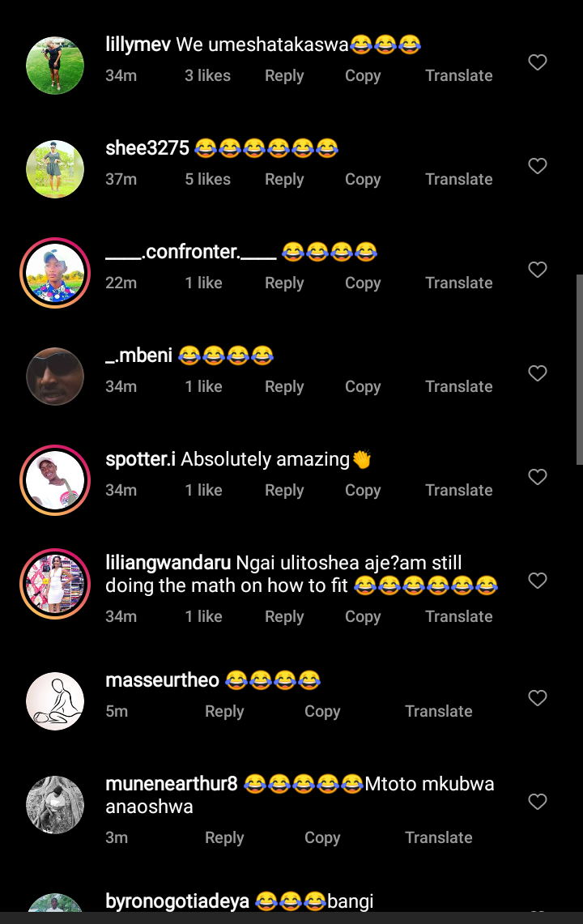Copy liliangwandaru's comment text
Image resolution: width=583 pixels, height=924 pixels.
click(363, 616)
